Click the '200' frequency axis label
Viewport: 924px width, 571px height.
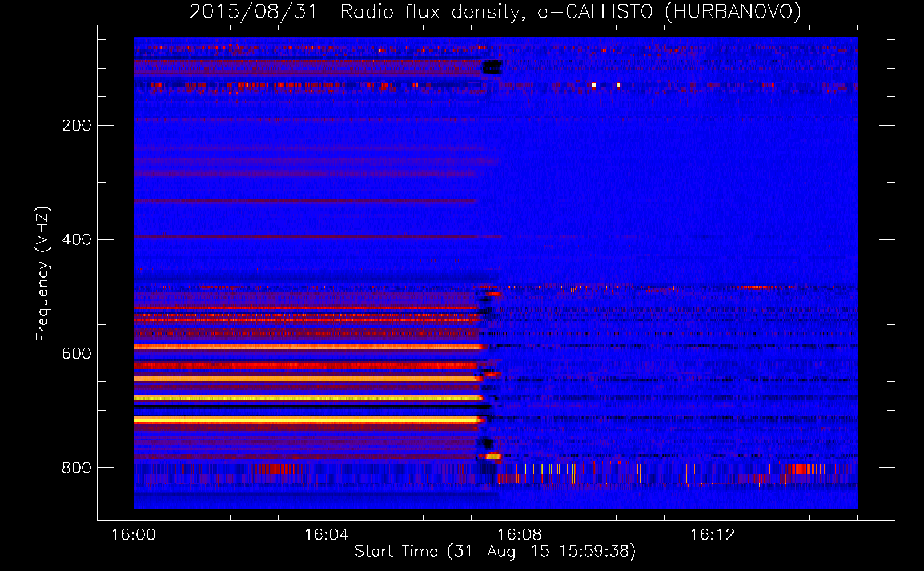[x=77, y=126]
